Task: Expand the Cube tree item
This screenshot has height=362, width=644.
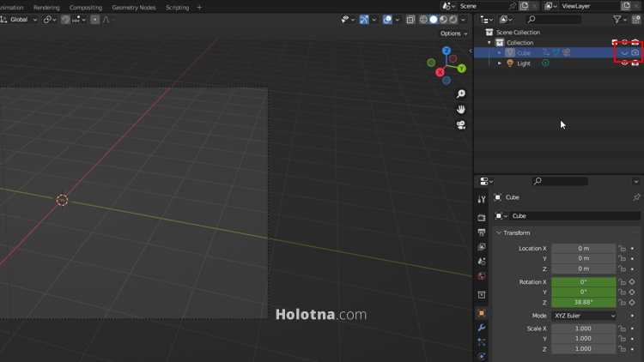Action: (500, 53)
